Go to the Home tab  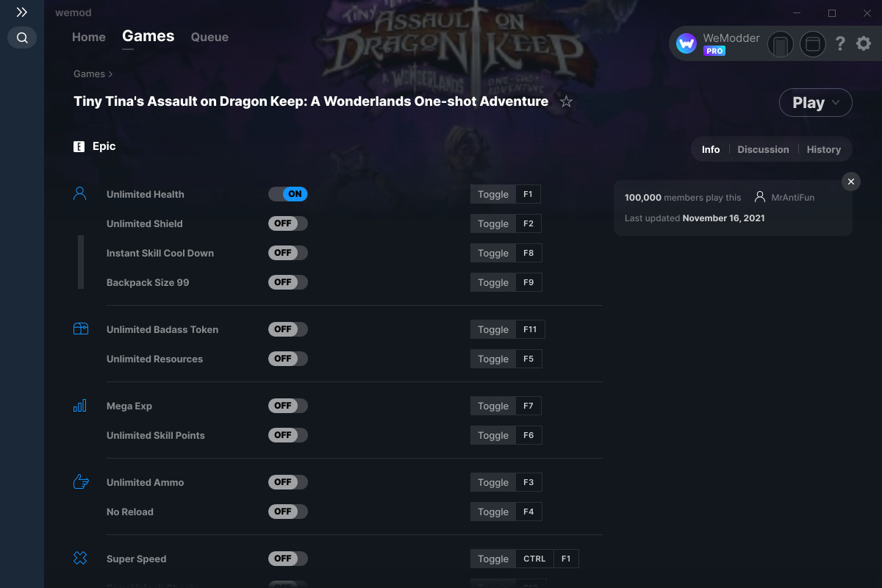click(89, 37)
